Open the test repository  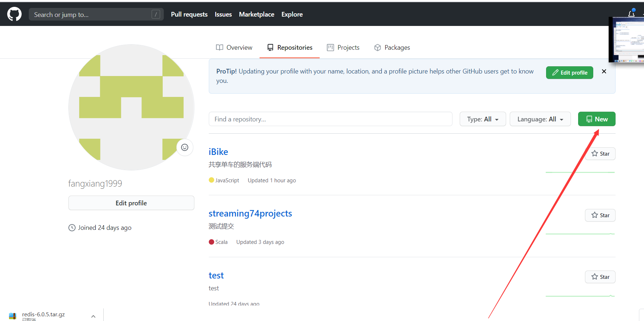(x=216, y=275)
